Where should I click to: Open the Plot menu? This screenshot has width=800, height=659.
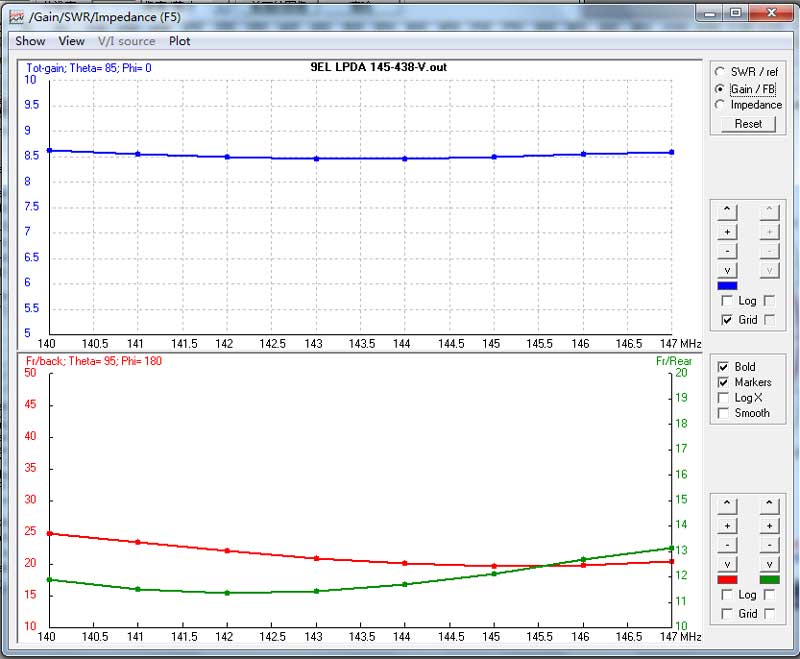(x=180, y=41)
